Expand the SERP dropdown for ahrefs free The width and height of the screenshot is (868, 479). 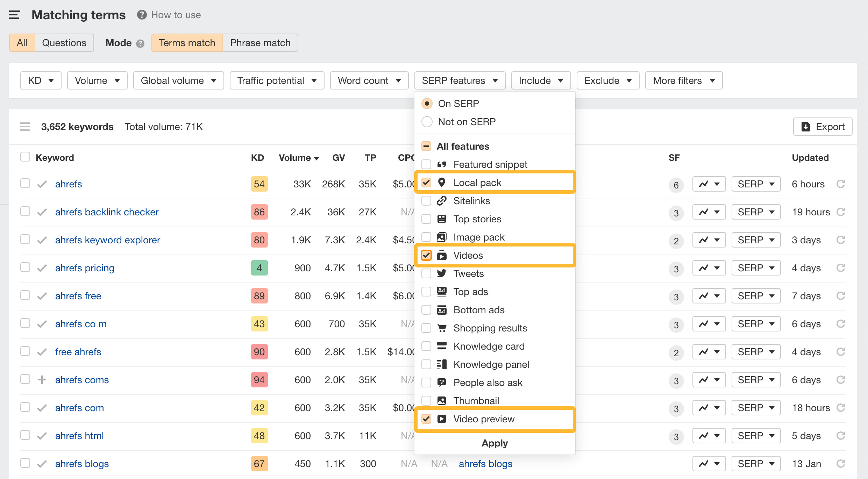[x=756, y=295]
